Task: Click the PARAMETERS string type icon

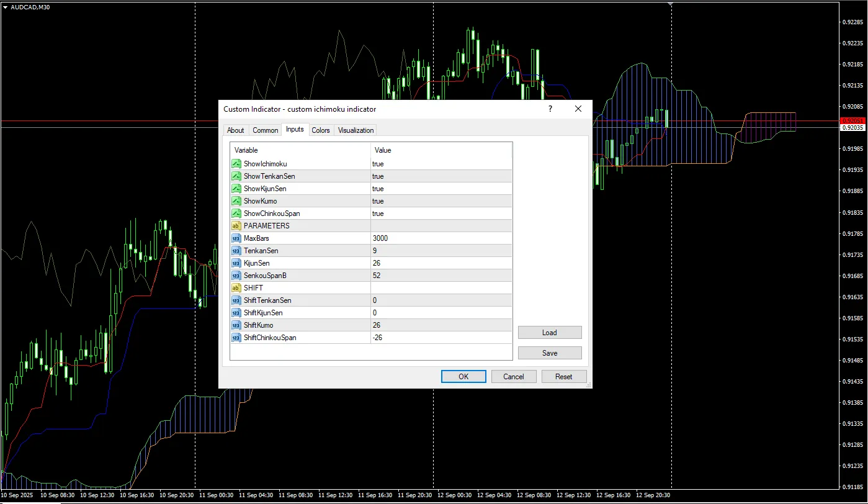Action: click(x=236, y=226)
